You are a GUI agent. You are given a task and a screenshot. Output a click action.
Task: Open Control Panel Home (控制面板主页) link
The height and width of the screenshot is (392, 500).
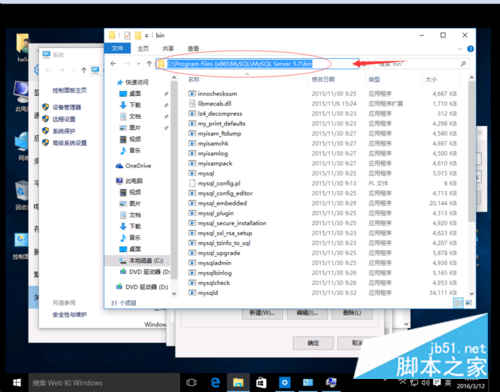click(69, 90)
